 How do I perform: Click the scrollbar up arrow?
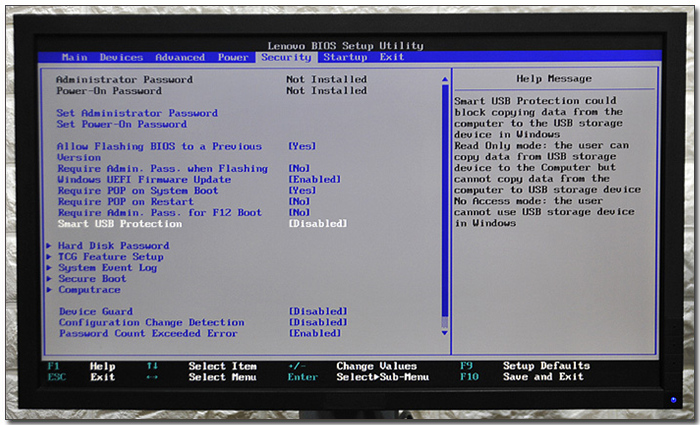pyautogui.click(x=445, y=79)
